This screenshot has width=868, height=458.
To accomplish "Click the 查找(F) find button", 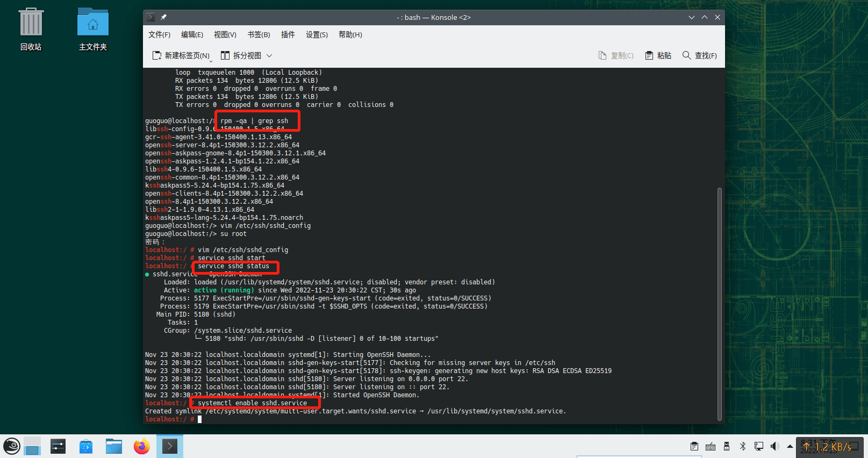I will tap(700, 56).
